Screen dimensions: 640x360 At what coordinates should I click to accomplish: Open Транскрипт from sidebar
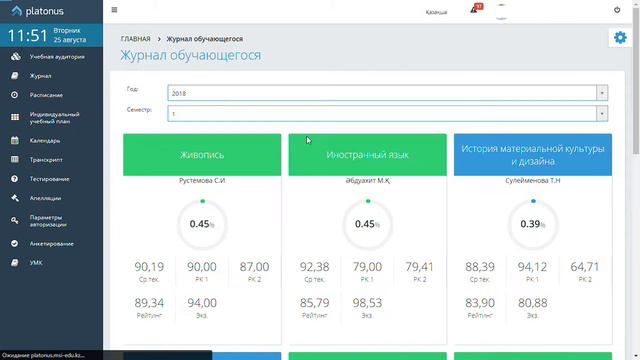46,160
